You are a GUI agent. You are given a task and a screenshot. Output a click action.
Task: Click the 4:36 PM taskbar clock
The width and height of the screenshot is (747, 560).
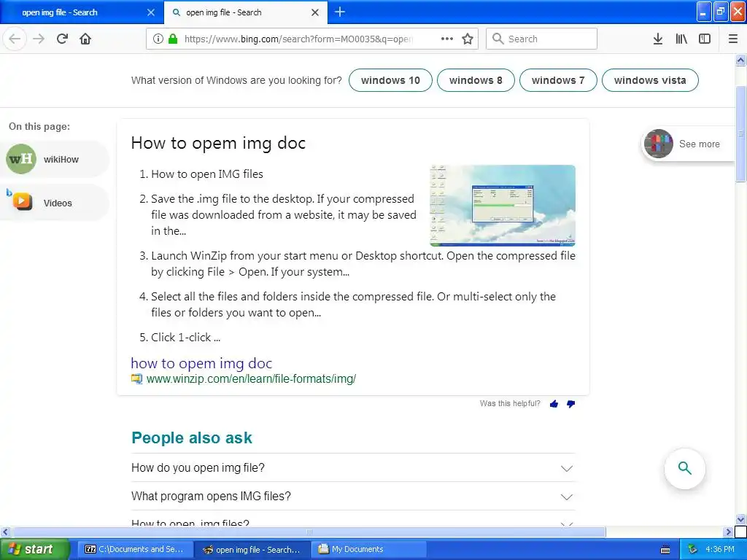pos(720,549)
